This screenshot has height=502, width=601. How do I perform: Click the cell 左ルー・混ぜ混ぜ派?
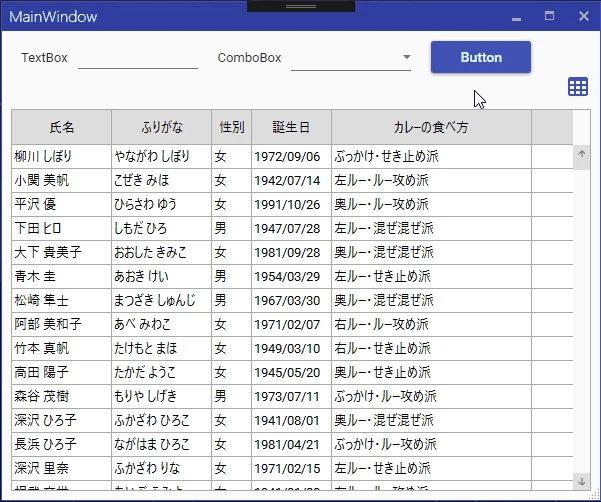(x=431, y=228)
